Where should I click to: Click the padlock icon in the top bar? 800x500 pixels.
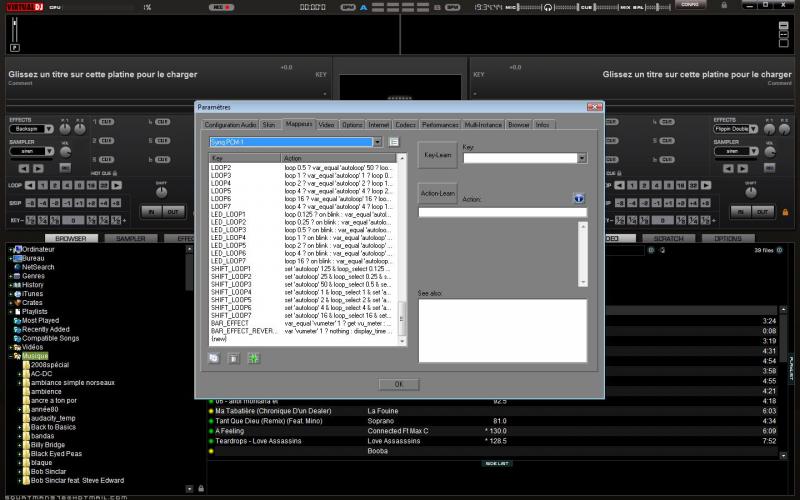tap(724, 5)
